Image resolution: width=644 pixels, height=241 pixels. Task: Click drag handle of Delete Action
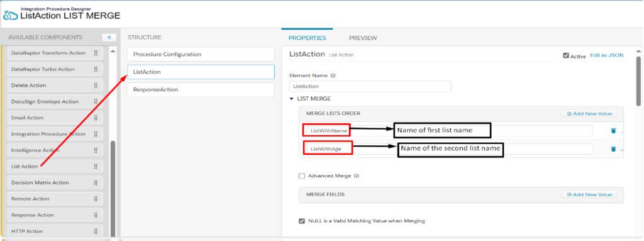click(96, 85)
